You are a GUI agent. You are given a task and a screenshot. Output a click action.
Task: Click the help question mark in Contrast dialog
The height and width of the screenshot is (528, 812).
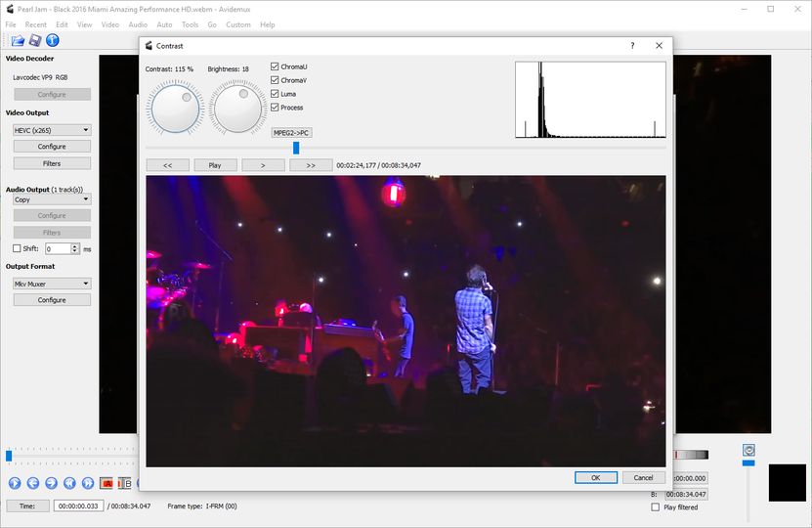click(x=632, y=46)
